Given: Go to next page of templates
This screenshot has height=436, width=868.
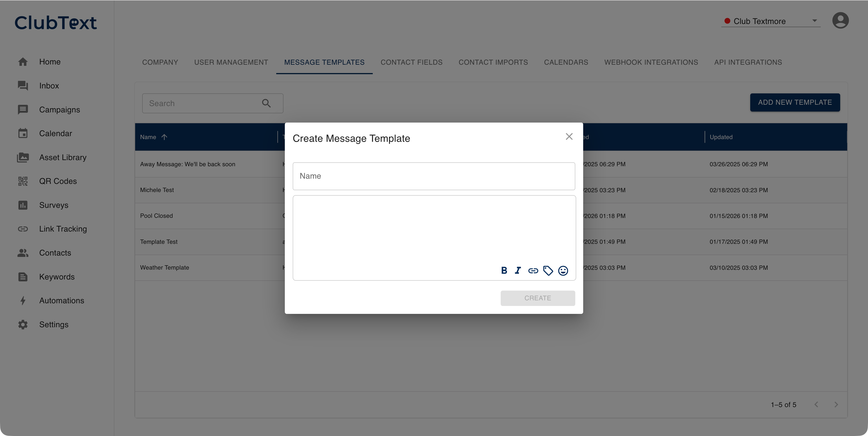Looking at the screenshot, I should 836,405.
